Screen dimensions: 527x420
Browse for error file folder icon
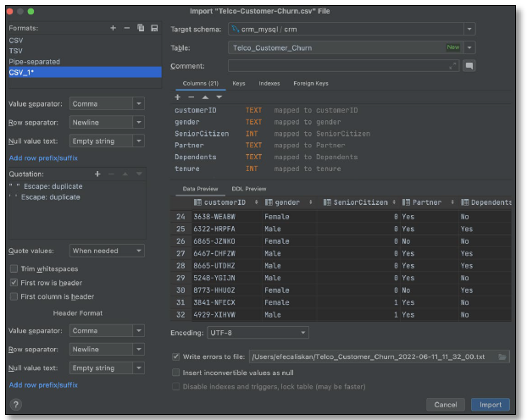click(x=502, y=356)
